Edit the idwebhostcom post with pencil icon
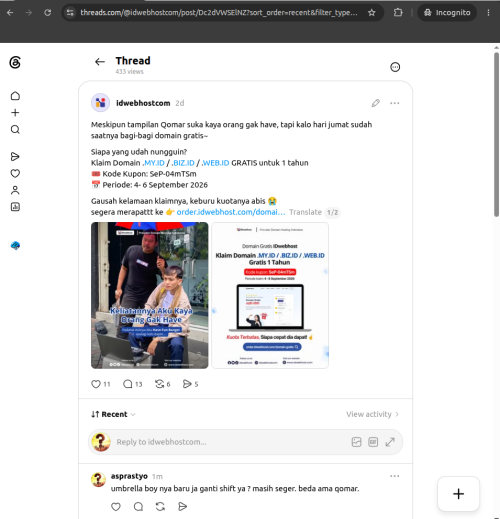Screen dimensions: 500x519 click(x=376, y=103)
